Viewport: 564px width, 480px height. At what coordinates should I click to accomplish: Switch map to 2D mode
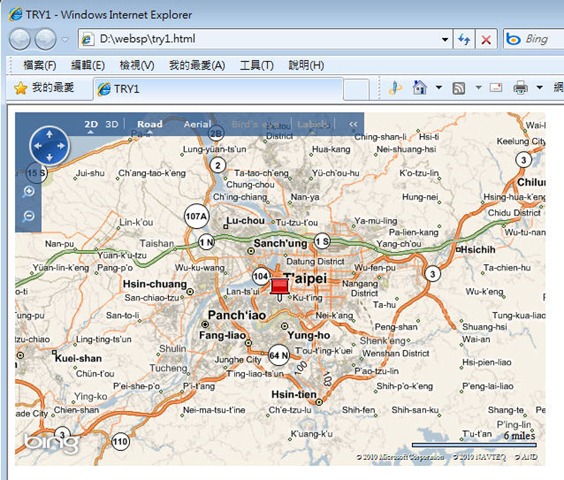[x=91, y=124]
